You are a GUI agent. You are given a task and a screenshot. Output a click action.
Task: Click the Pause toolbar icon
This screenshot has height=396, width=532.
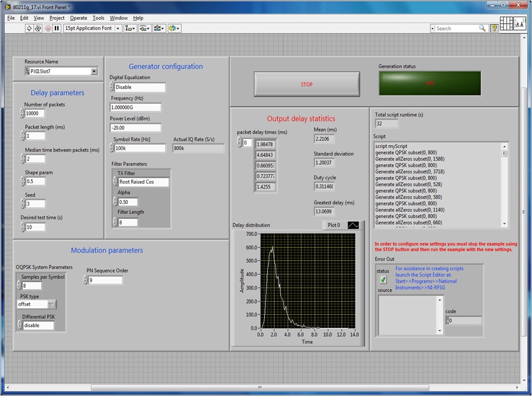[56, 28]
